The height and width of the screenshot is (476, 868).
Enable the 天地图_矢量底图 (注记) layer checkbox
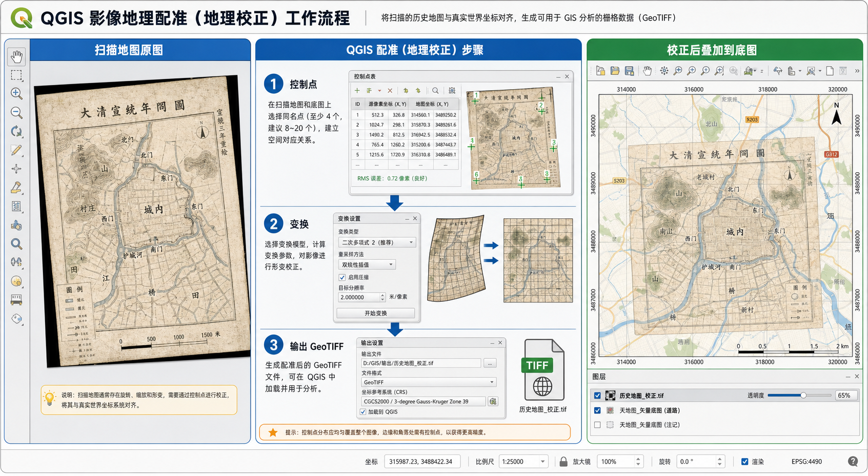(x=597, y=425)
